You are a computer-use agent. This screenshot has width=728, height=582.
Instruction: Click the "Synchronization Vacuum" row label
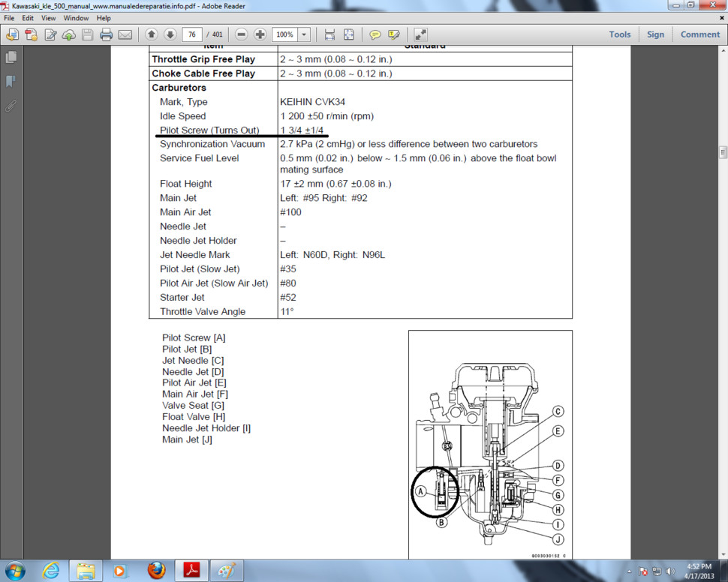click(212, 144)
